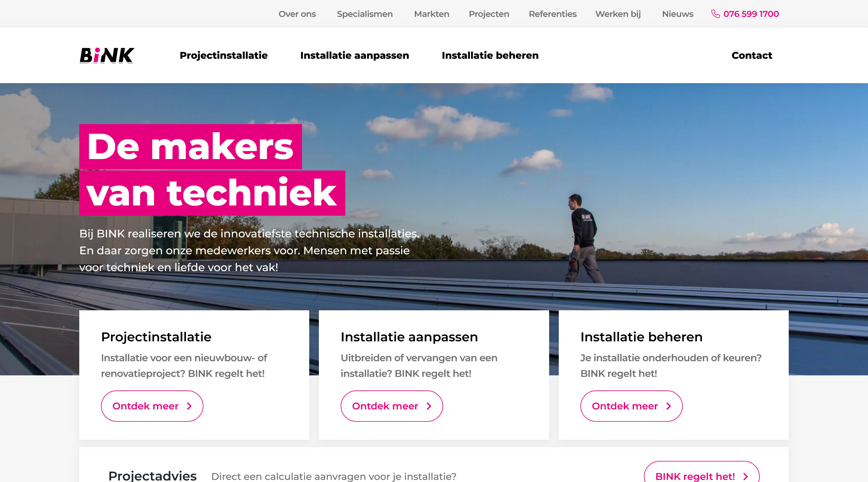Go to the Markten page
This screenshot has width=868, height=482.
click(432, 14)
